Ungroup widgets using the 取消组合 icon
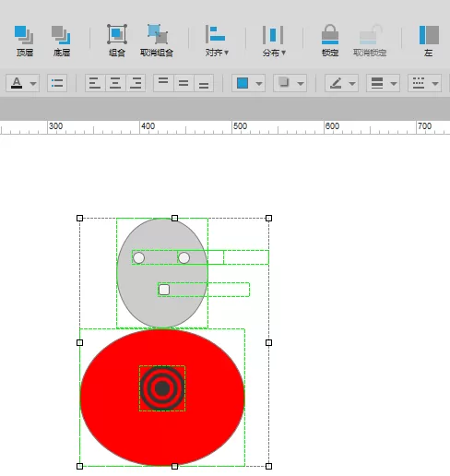The image size is (450, 476). (x=157, y=41)
